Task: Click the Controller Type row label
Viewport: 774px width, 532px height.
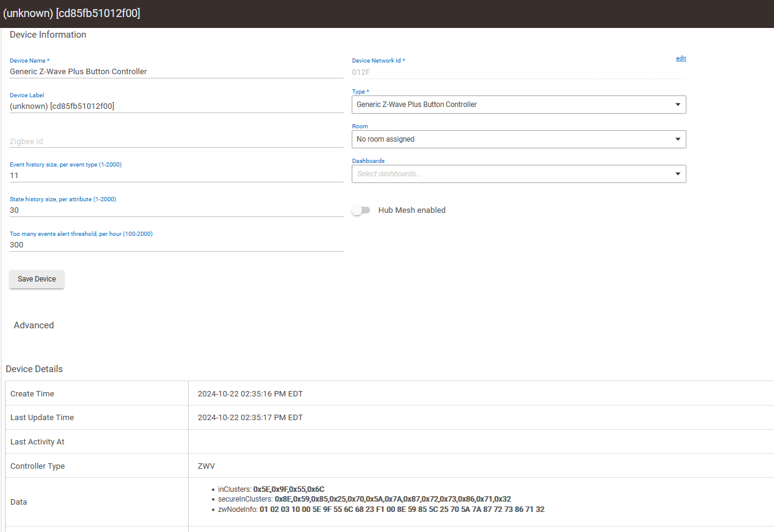Action: pos(37,466)
